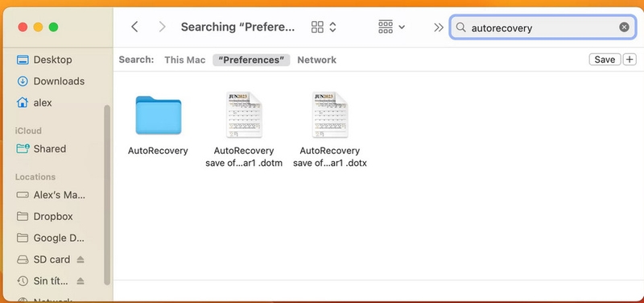Focus the autorecovery search field
644x303 pixels.
[543, 27]
